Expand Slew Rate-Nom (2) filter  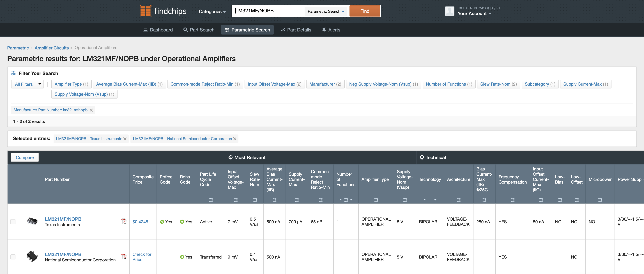pyautogui.click(x=498, y=84)
